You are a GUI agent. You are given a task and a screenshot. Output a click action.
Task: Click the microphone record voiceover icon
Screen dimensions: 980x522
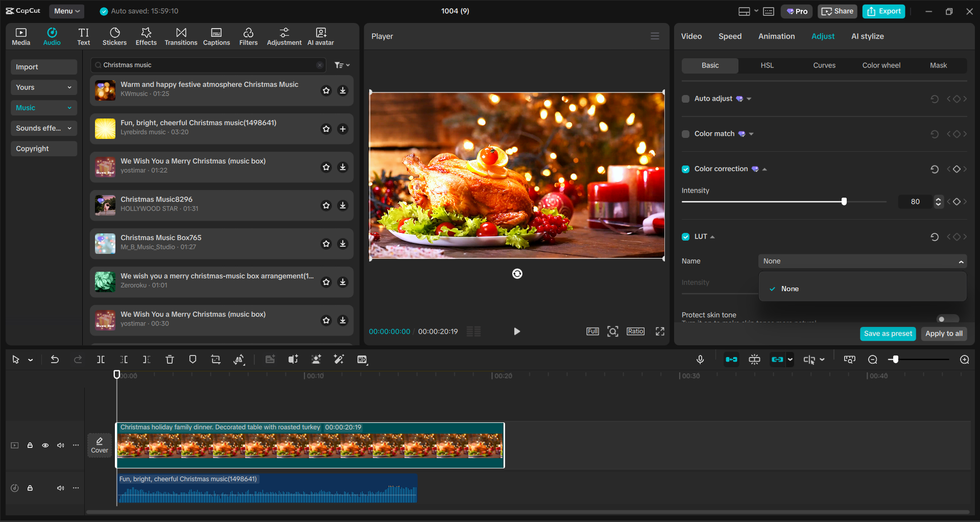(x=700, y=360)
